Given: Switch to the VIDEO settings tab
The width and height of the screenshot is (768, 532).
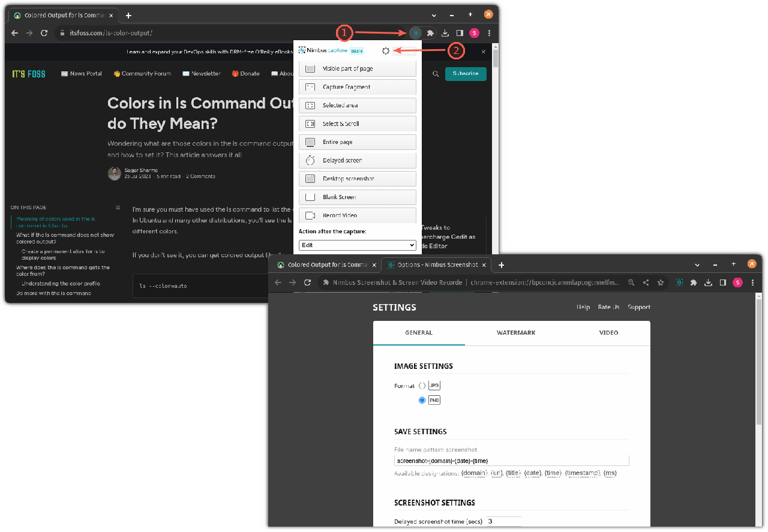Looking at the screenshot, I should (x=608, y=333).
